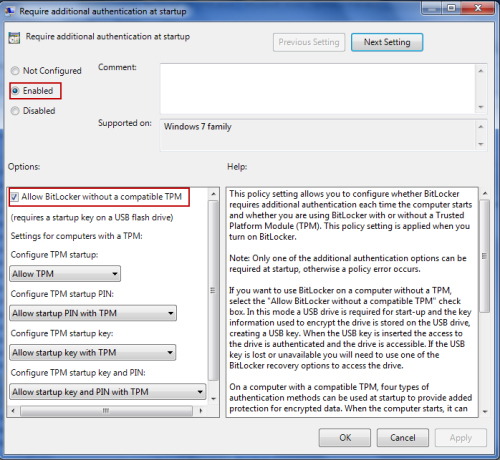
Task: Select the Not Configured radio button
Action: coord(15,71)
